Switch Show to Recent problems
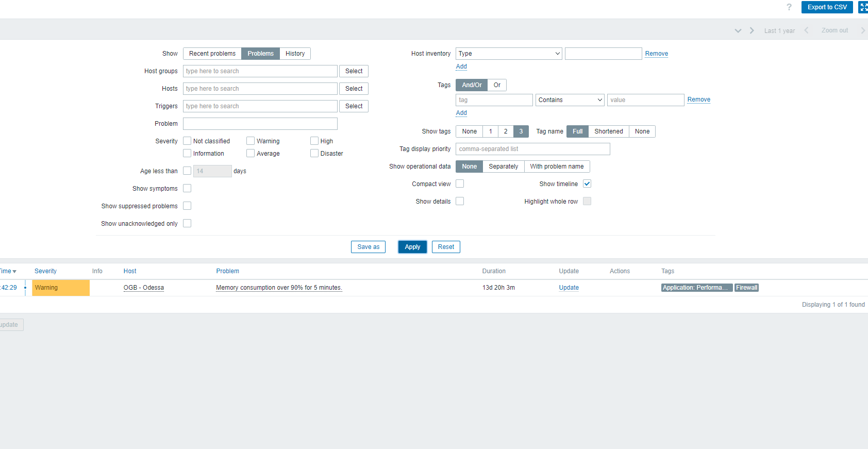Image resolution: width=868 pixels, height=449 pixels. (x=212, y=54)
